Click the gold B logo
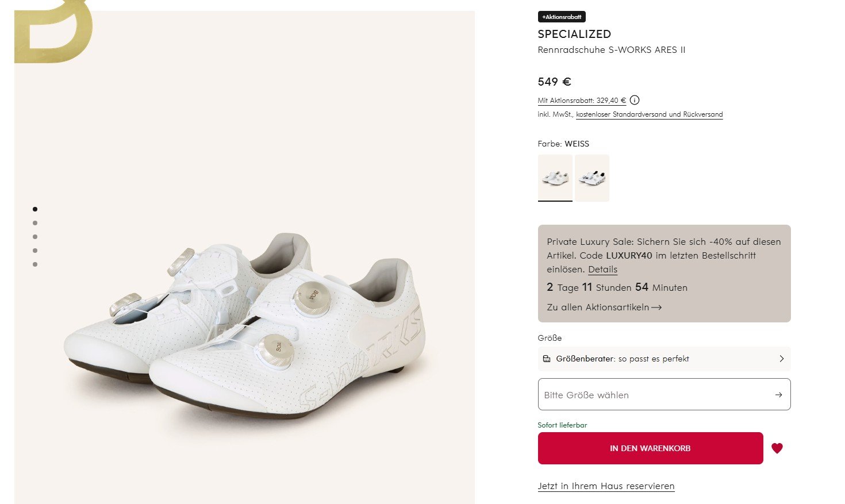This screenshot has width=845, height=504. pyautogui.click(x=53, y=32)
